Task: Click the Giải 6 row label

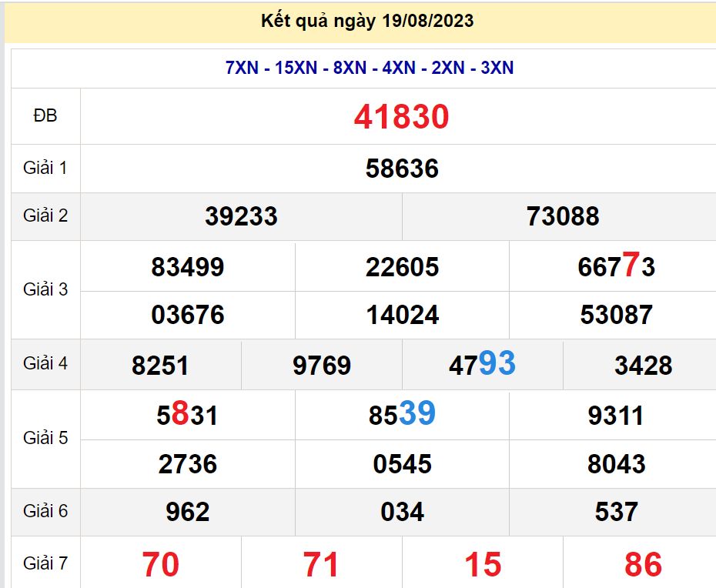Action: click(x=45, y=511)
